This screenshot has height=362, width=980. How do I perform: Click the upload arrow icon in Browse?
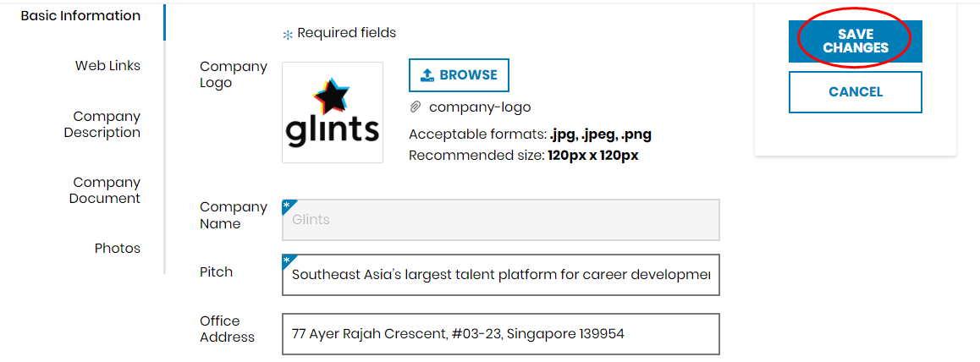pos(427,75)
